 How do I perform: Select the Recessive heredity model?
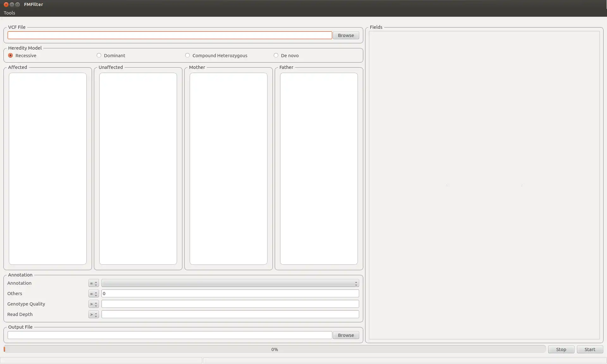point(10,55)
